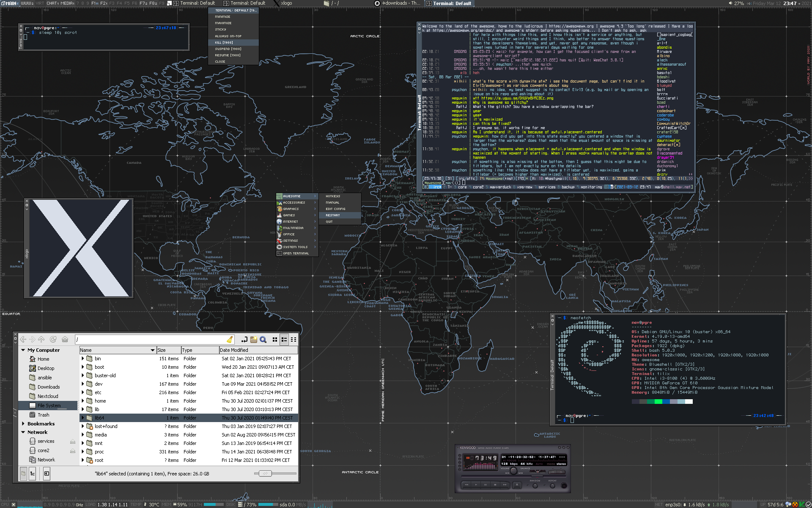Toggle the location entry mode icon
The image size is (812, 508).
point(244,340)
